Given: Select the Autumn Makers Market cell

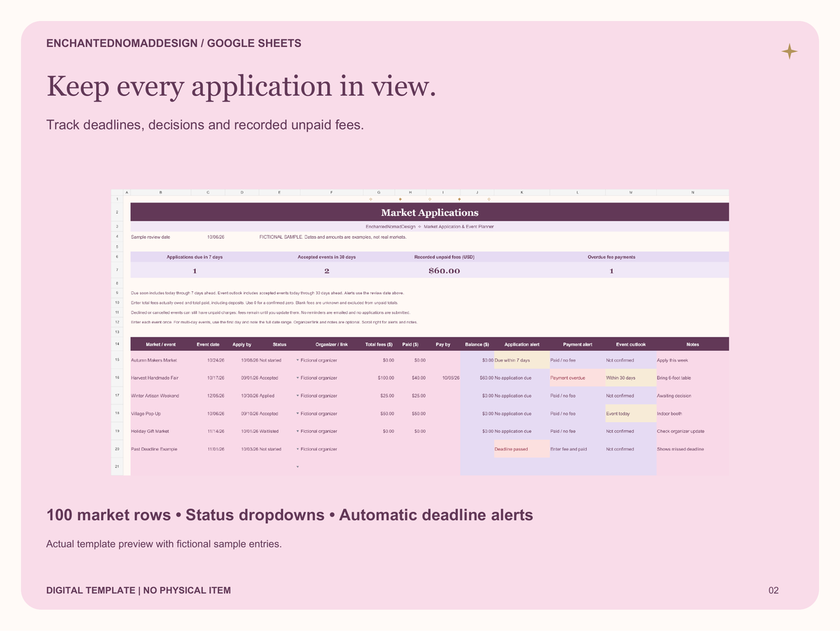Looking at the screenshot, I should tap(160, 360).
